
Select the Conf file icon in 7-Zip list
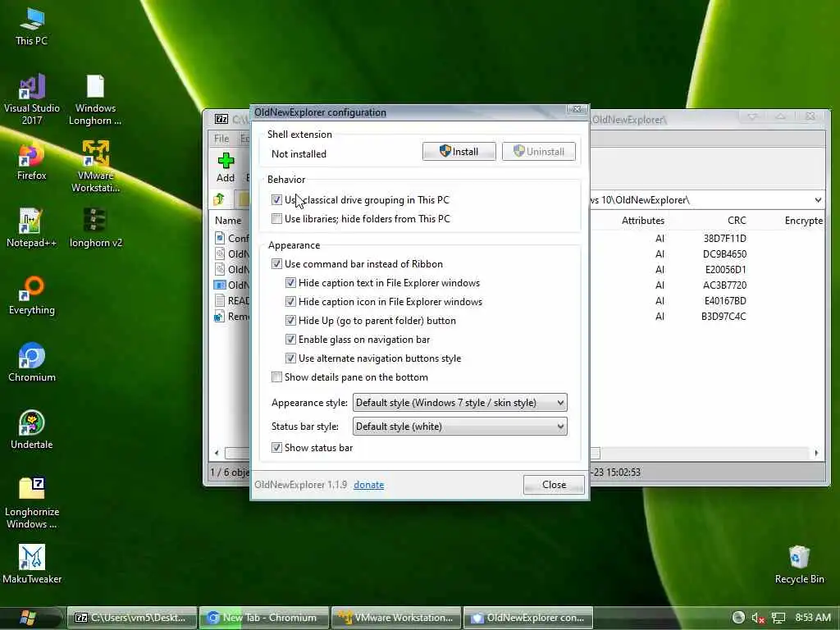tap(219, 238)
